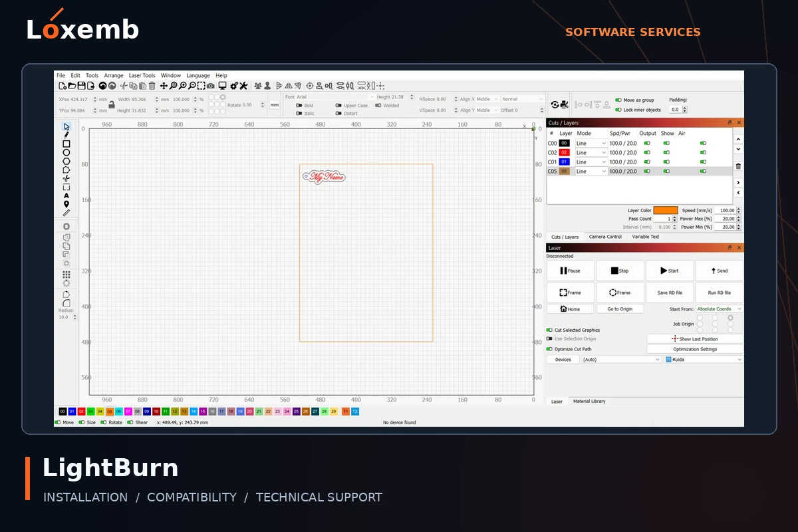Open Mode dropdown for layer C00
This screenshot has width=798, height=532.
click(x=591, y=143)
